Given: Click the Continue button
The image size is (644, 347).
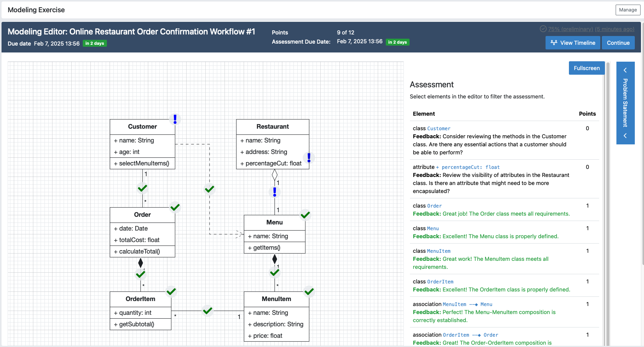Looking at the screenshot, I should [618, 43].
